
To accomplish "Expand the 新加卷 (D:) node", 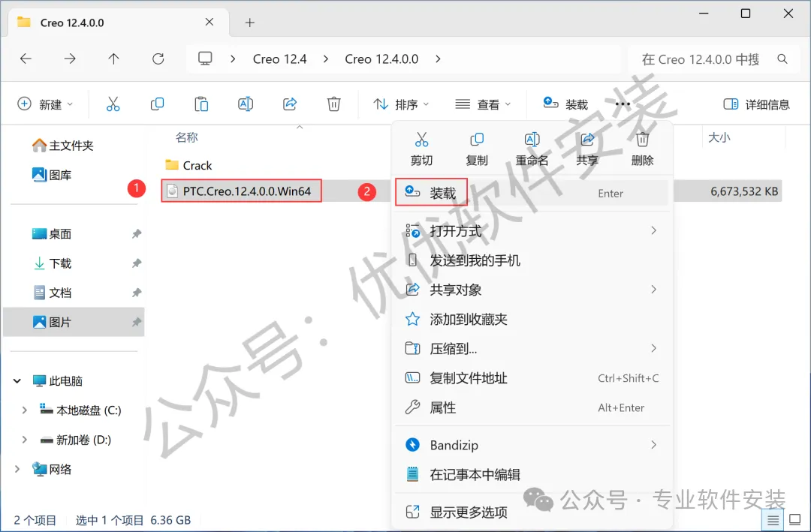I will (x=24, y=440).
